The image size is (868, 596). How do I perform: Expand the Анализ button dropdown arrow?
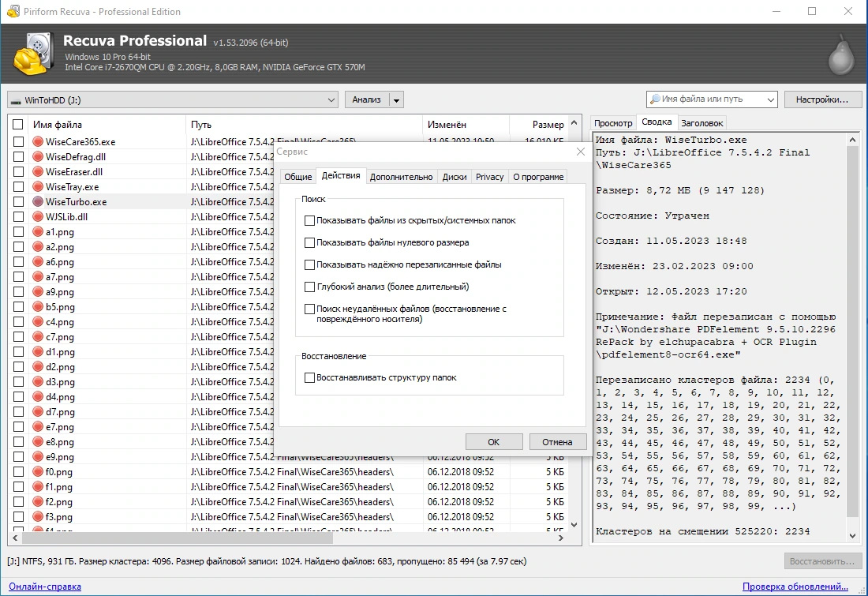tap(396, 100)
